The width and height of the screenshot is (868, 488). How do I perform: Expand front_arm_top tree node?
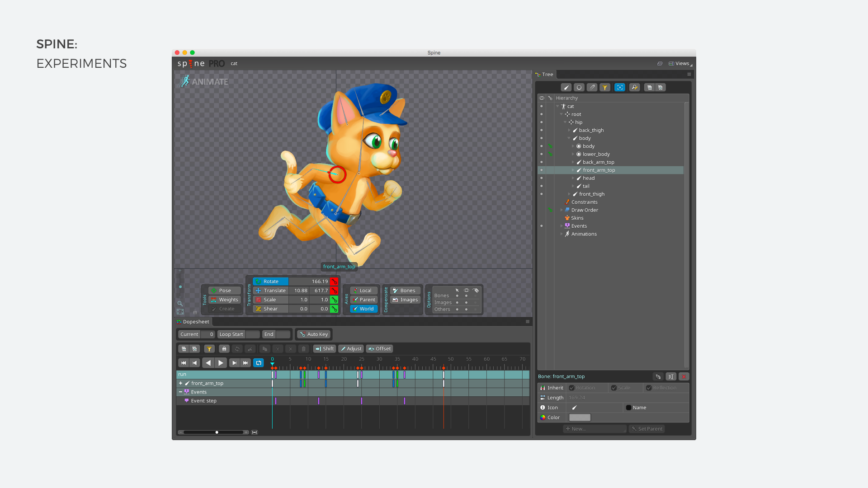click(x=573, y=170)
